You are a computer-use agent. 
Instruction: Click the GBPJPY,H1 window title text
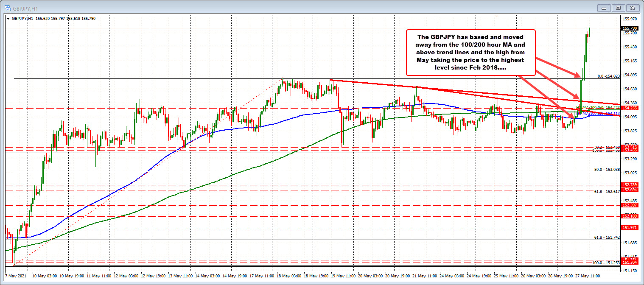(21, 8)
